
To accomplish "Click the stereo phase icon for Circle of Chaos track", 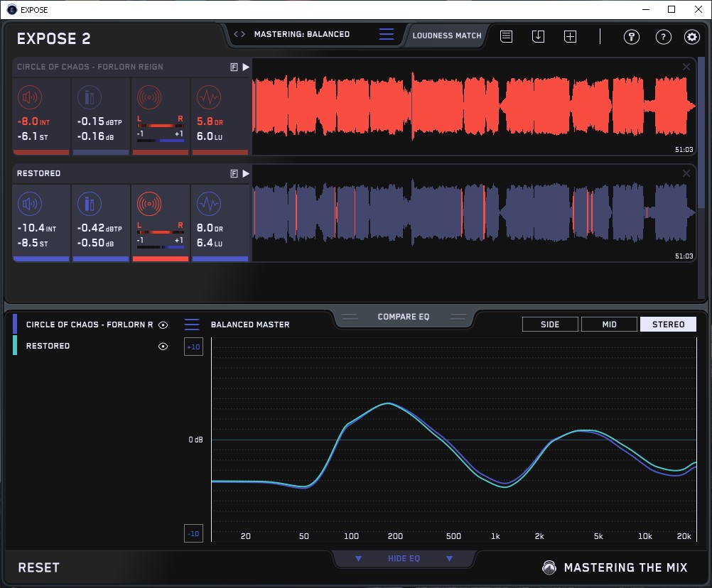I will 149,97.
